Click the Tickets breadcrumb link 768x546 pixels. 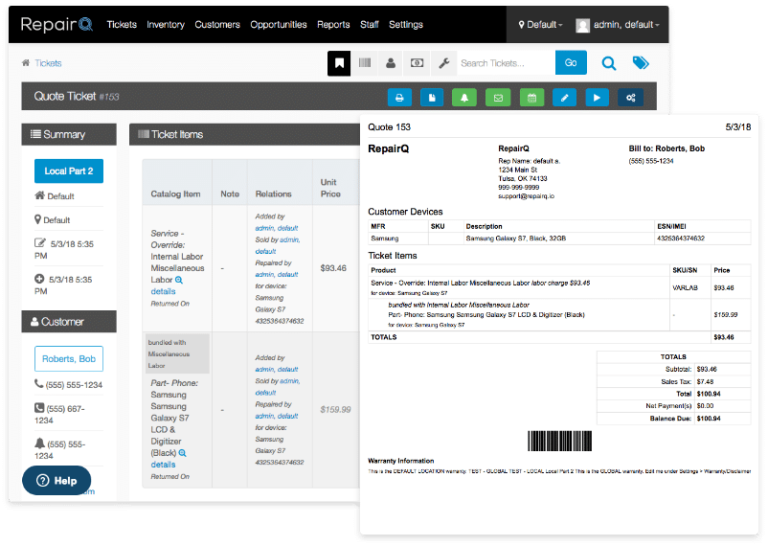48,63
